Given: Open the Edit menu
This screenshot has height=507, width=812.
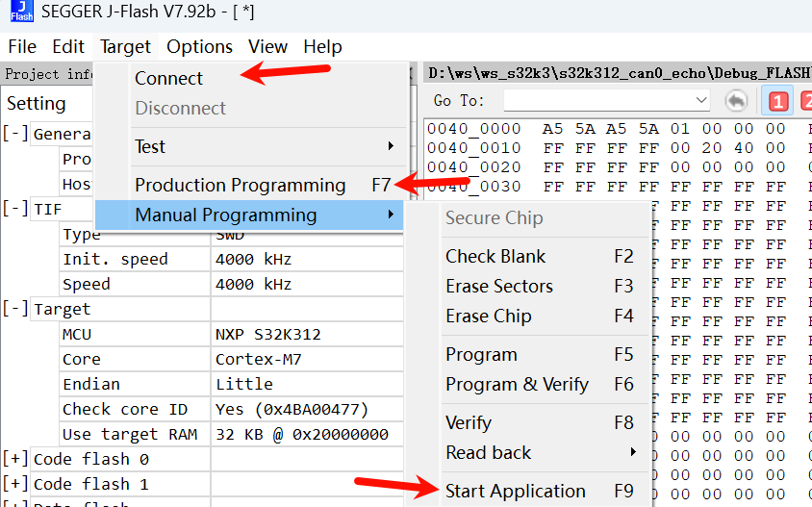Looking at the screenshot, I should tap(68, 46).
